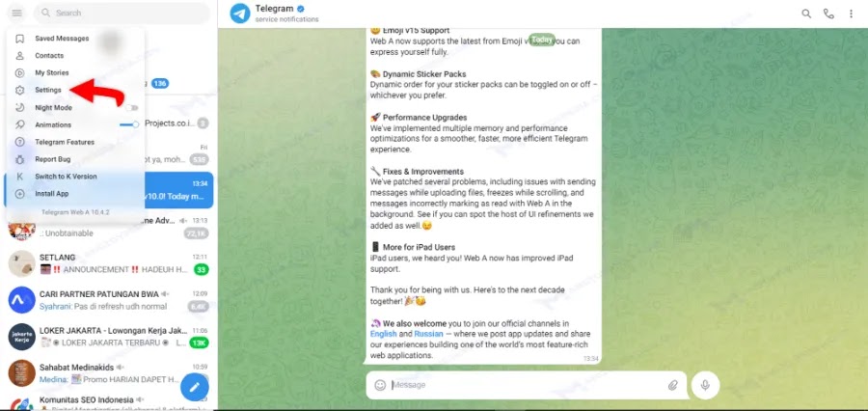The image size is (868, 411).
Task: Follow the English channel link
Action: [x=384, y=334]
